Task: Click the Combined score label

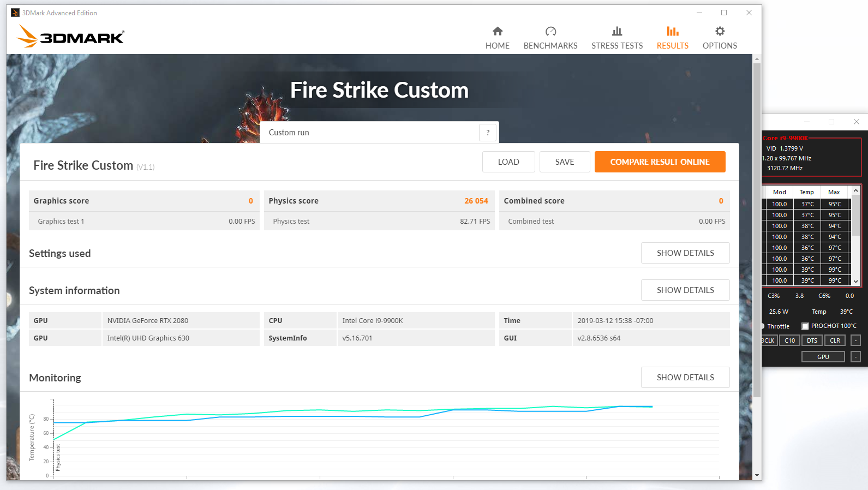Action: [534, 201]
